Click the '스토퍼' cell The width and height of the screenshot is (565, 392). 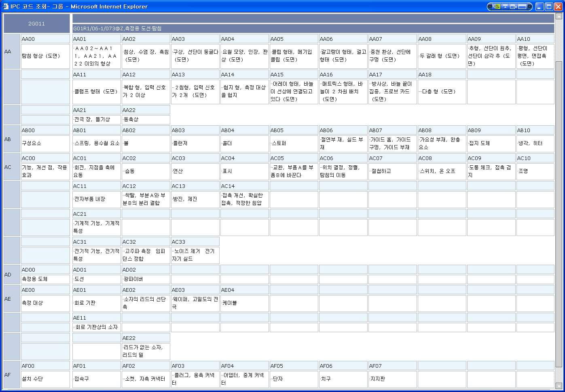pos(294,143)
